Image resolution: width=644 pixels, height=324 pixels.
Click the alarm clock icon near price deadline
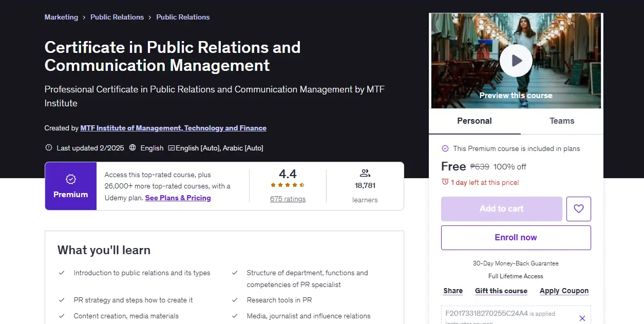(x=445, y=182)
